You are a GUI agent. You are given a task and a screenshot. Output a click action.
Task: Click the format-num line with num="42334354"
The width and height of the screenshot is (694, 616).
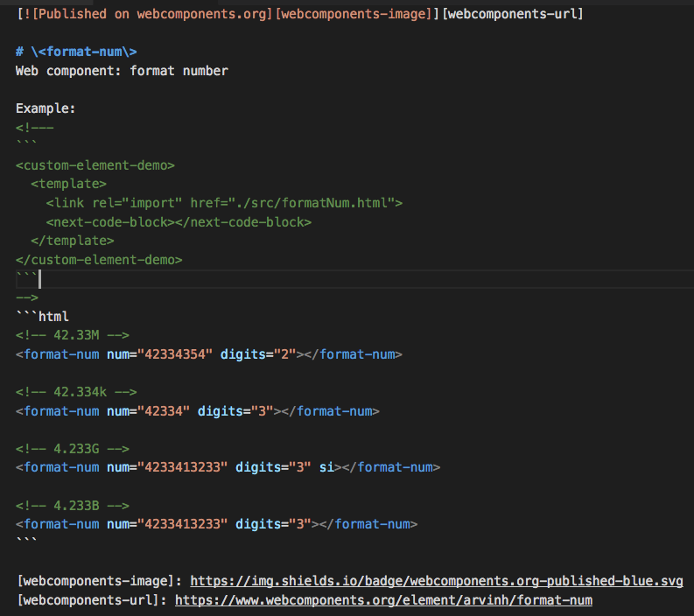click(x=209, y=354)
